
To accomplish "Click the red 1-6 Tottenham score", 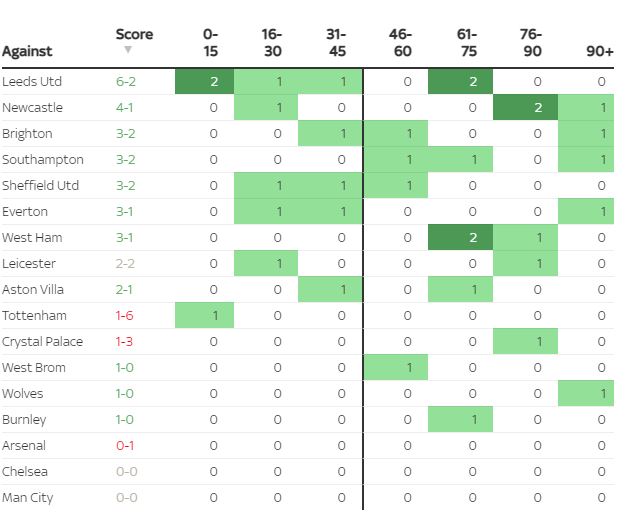I will (125, 316).
